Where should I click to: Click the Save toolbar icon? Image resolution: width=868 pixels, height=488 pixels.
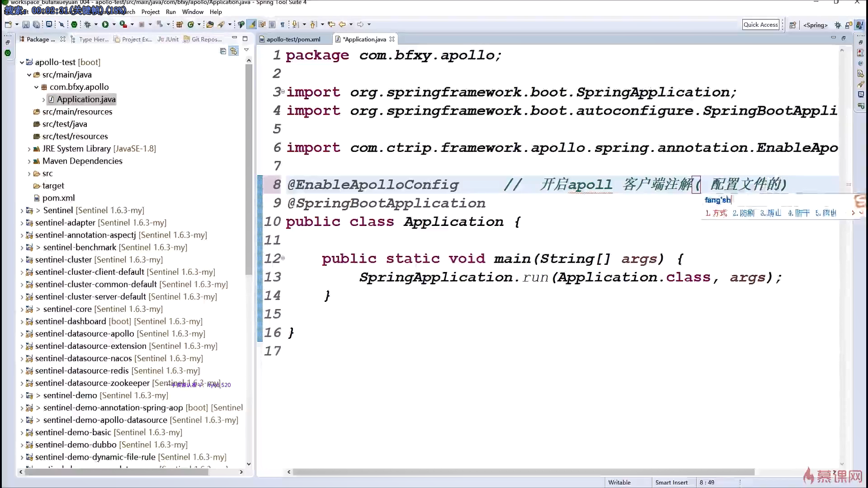[26, 24]
